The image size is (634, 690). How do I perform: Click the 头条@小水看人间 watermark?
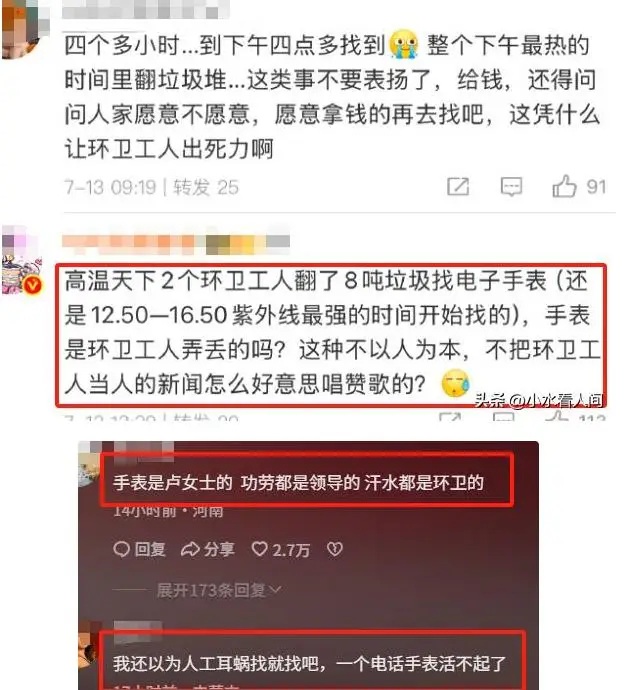(x=539, y=400)
